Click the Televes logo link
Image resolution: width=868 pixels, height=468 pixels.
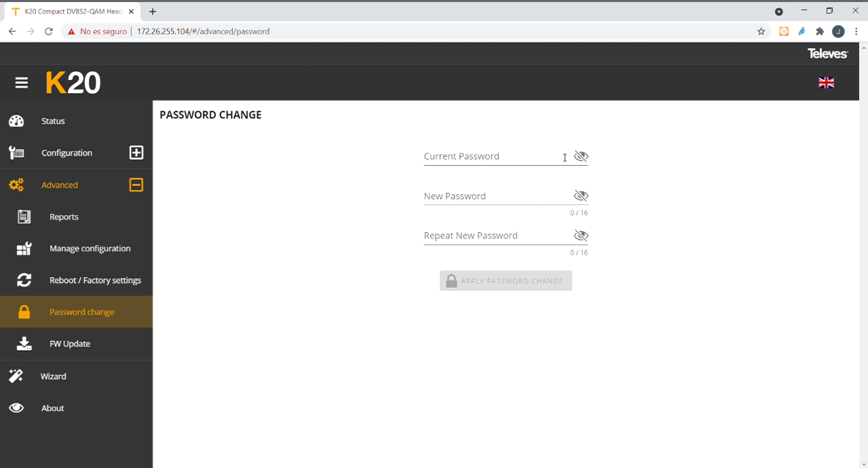point(827,54)
